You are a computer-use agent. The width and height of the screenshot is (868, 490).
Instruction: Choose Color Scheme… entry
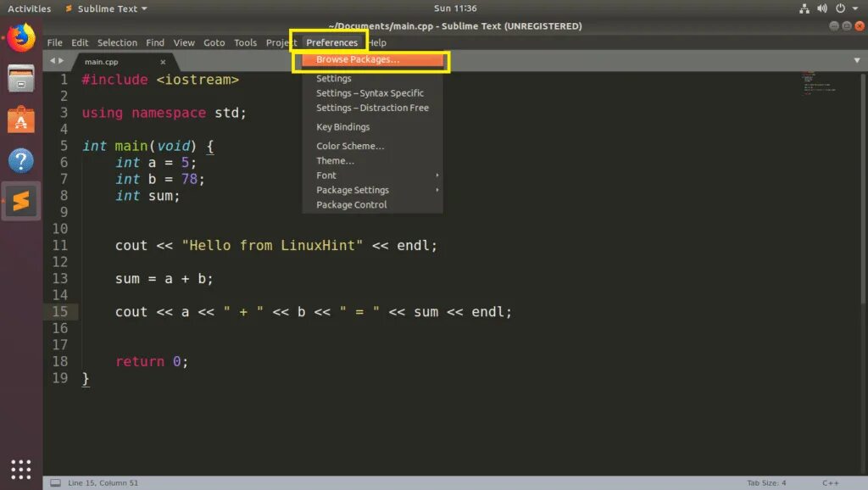pos(373,146)
